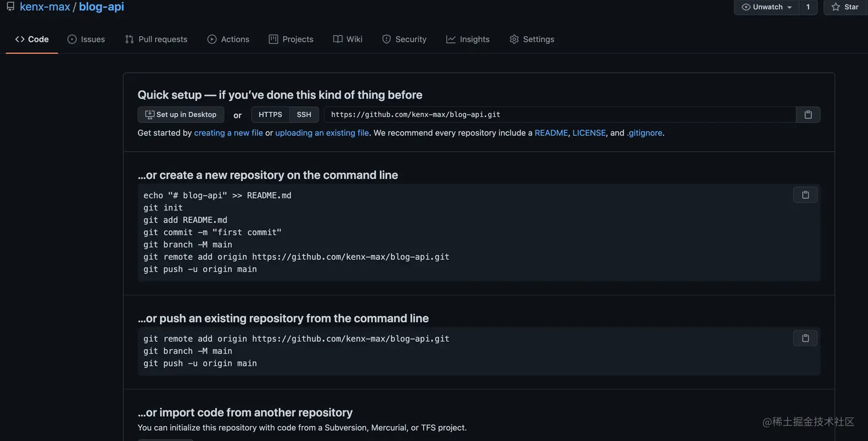Viewport: 868px width, 441px height.
Task: Open the Security tab
Action: [x=404, y=39]
